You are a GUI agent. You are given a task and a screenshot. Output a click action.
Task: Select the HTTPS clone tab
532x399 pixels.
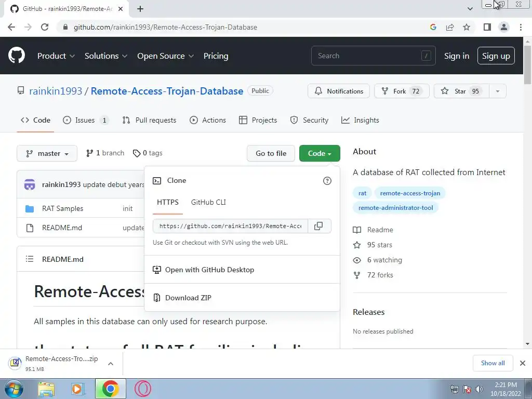click(x=168, y=202)
